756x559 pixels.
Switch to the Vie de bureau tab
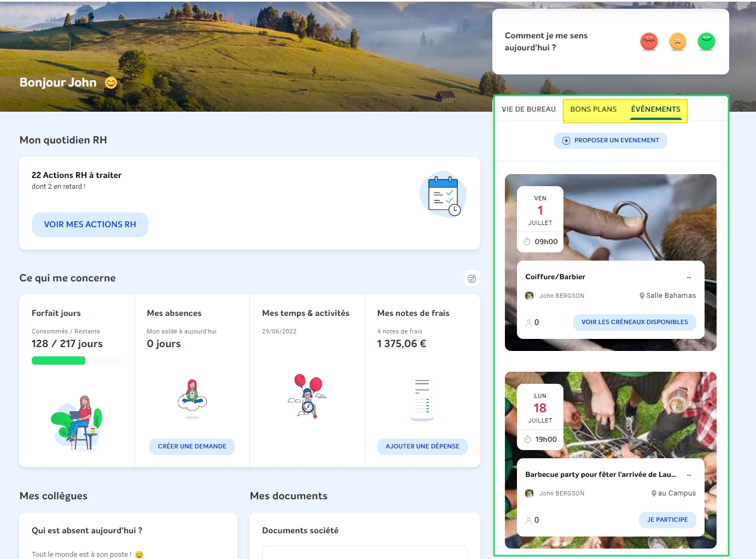[528, 109]
